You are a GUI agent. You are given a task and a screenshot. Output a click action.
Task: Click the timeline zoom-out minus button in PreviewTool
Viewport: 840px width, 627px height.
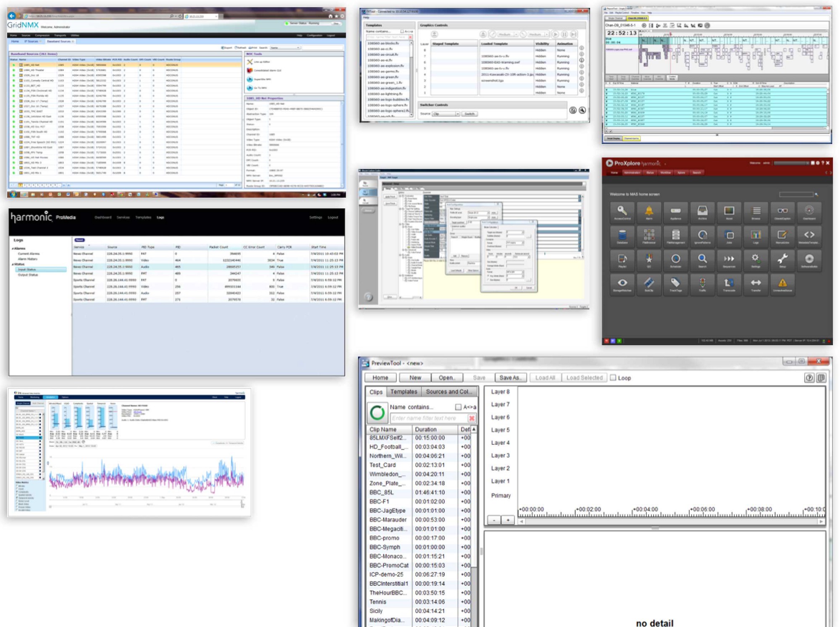tap(494, 520)
